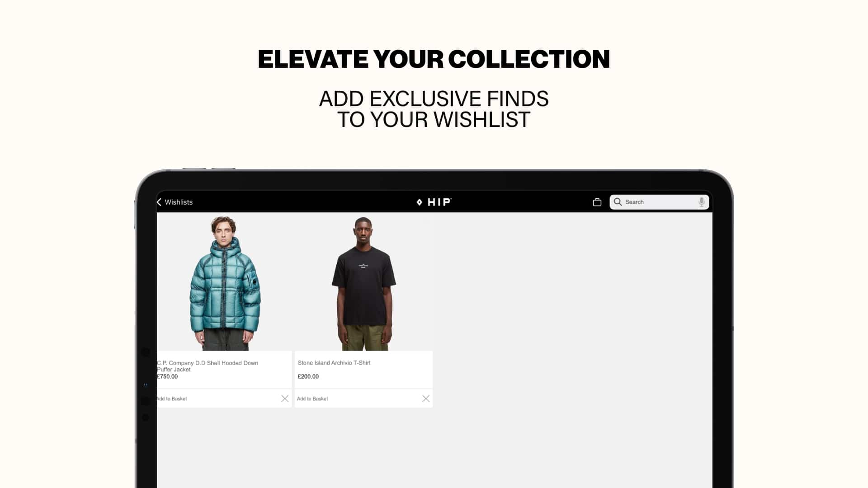Focus the Search input field

(x=659, y=202)
